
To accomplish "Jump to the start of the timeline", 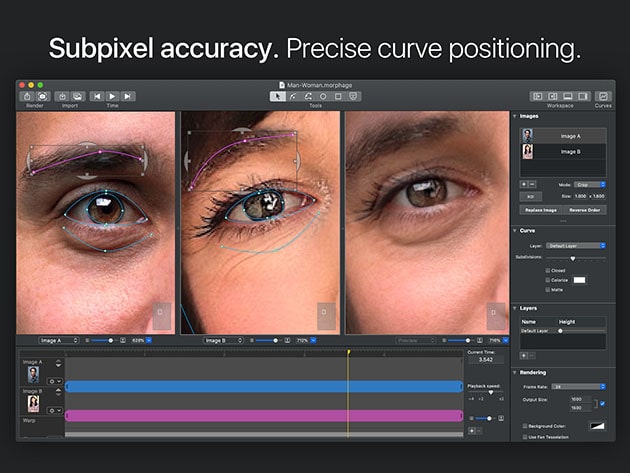I will pos(97,96).
